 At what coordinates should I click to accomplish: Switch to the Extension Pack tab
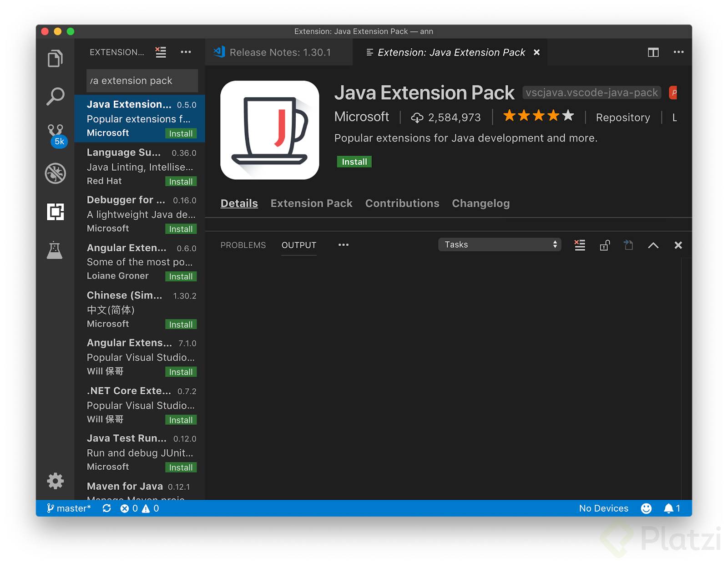311,203
